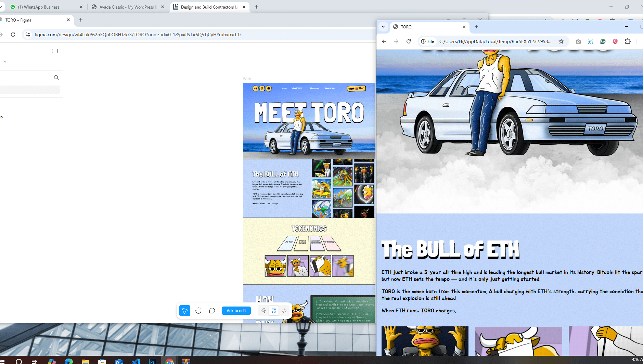
Task: Reload the TORO local file page
Action: point(409,41)
